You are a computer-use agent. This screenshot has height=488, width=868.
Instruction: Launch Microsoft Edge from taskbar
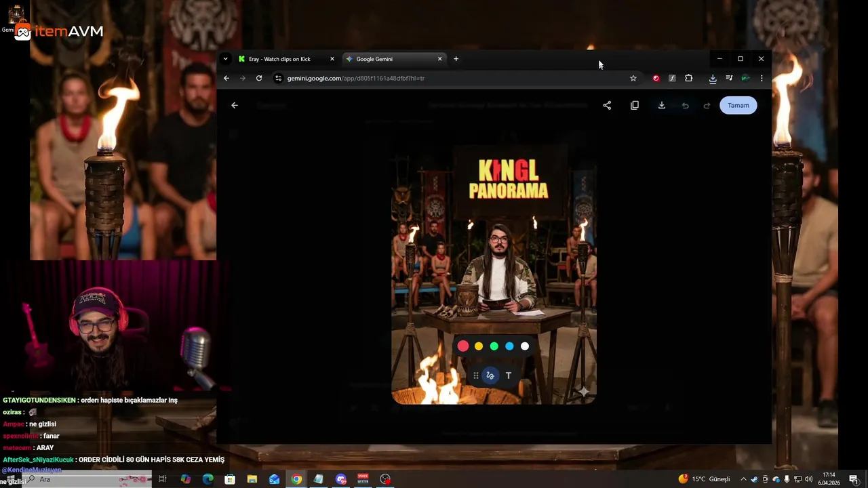pos(208,479)
